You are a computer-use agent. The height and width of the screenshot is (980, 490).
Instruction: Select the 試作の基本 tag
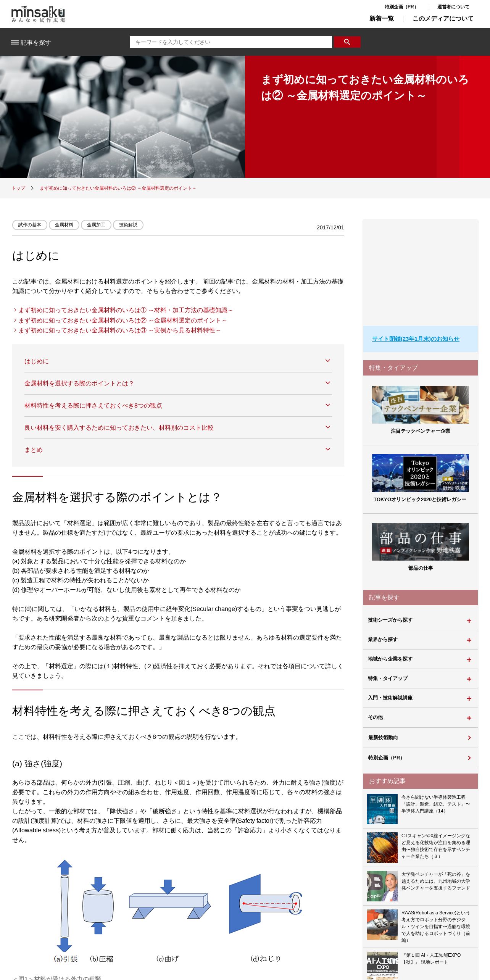(30, 225)
